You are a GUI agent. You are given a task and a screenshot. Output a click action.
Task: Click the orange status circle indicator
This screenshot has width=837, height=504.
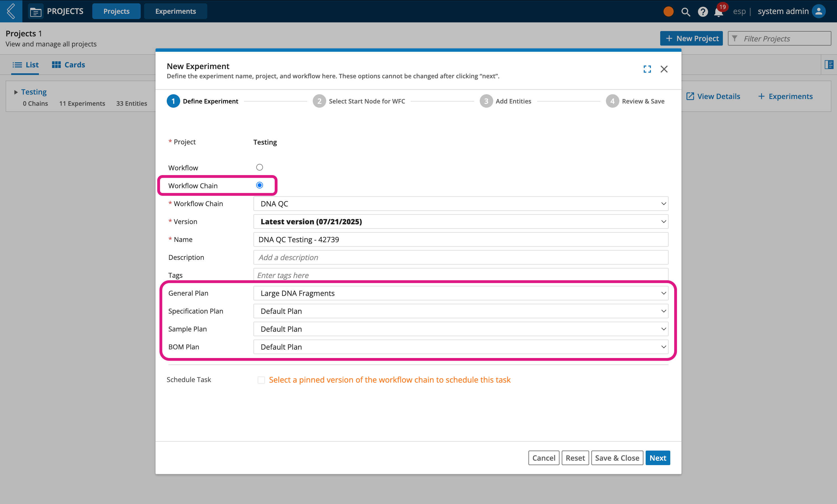tap(668, 11)
